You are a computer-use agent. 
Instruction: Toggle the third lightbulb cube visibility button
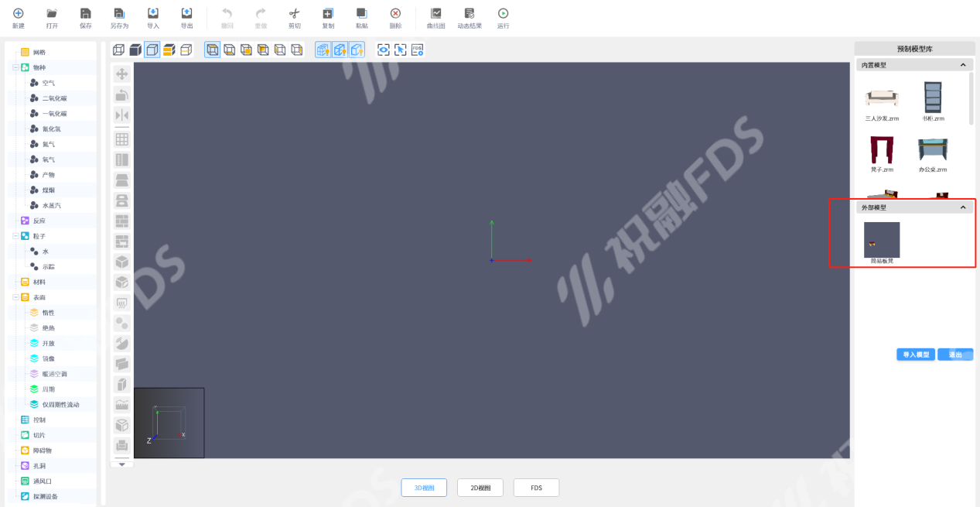coord(357,50)
